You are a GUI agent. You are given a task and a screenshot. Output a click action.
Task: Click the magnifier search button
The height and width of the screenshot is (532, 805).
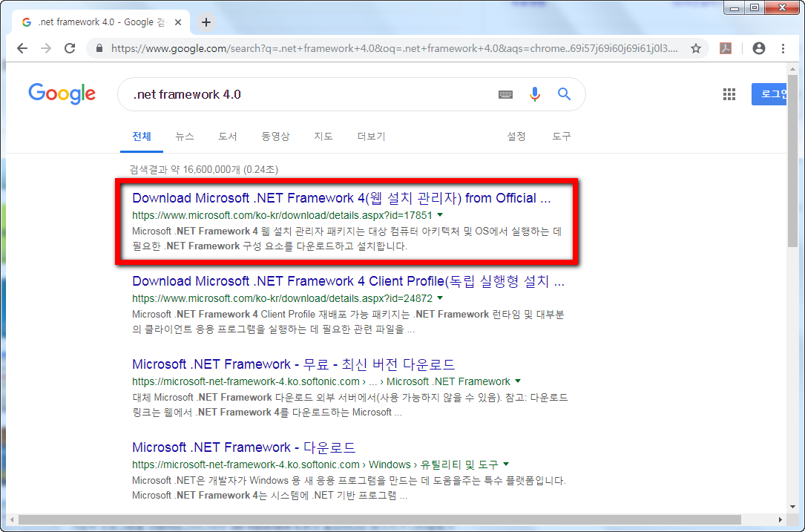(x=564, y=94)
